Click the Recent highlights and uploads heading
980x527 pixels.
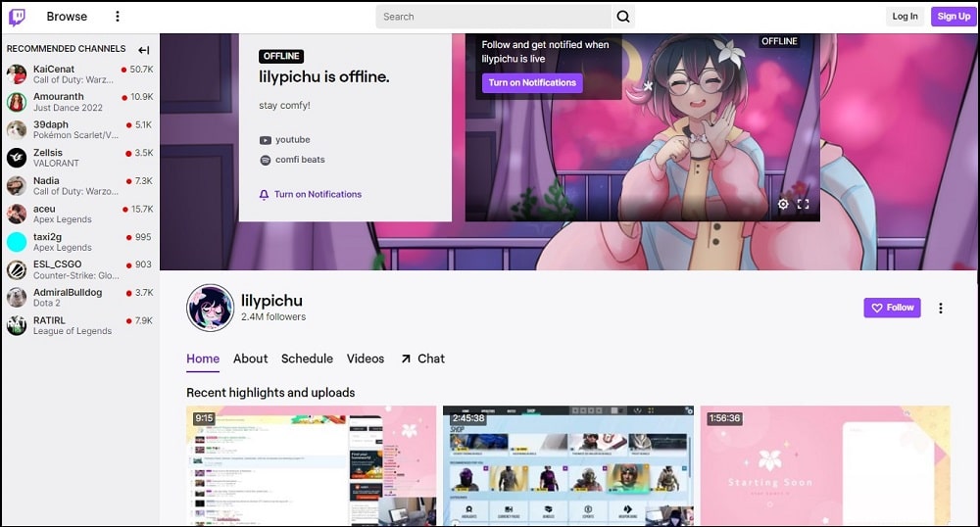point(270,393)
